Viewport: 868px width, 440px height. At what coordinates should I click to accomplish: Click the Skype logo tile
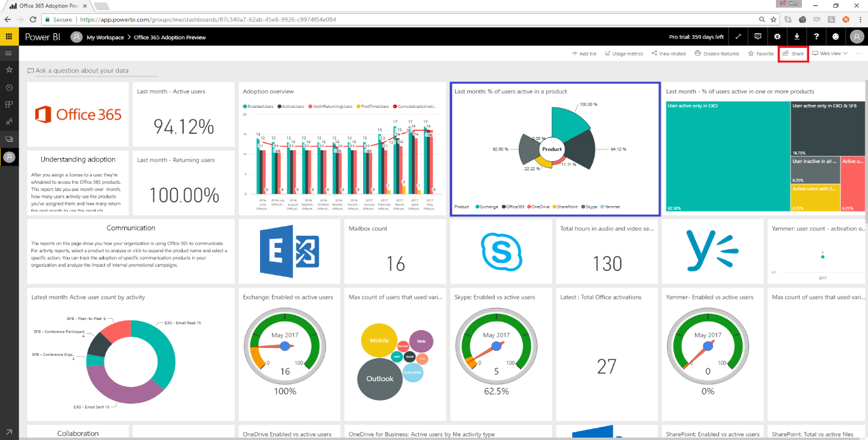(x=501, y=251)
